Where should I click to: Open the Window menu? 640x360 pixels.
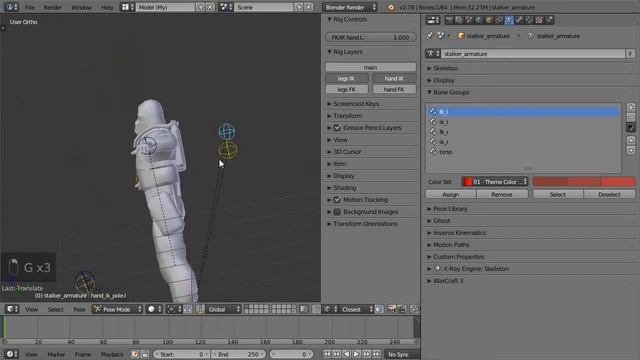(x=81, y=7)
